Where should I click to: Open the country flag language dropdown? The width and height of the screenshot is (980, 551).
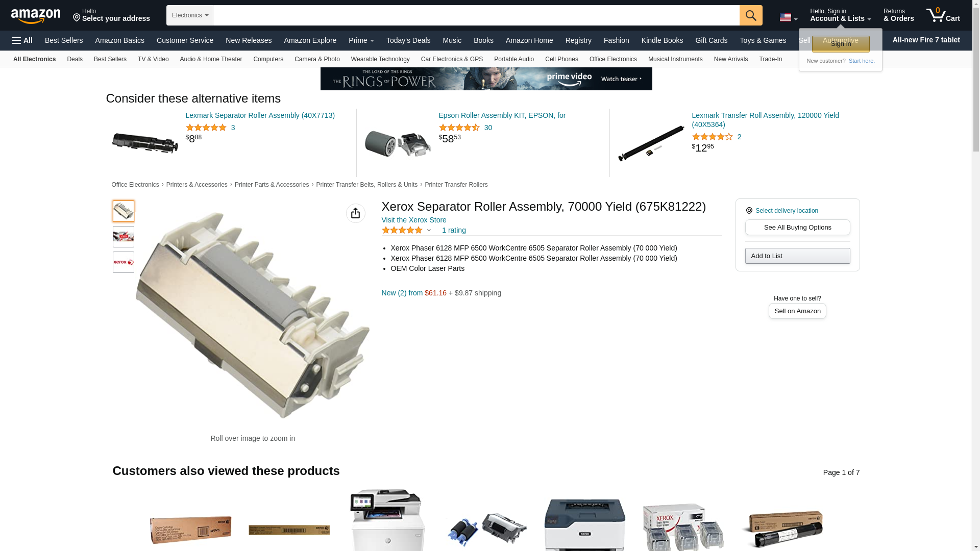point(788,18)
